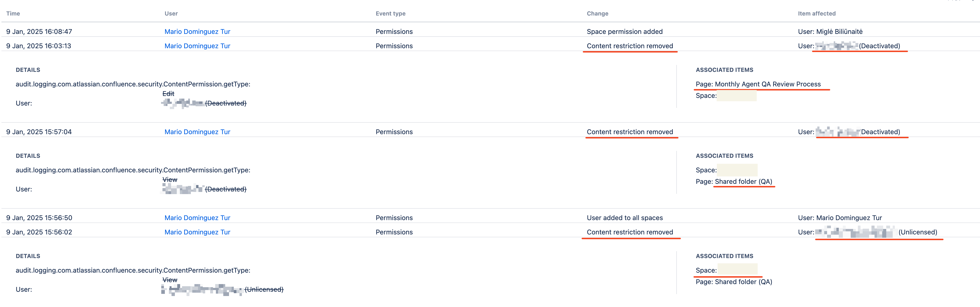Click Shared folder (QA) page under 15:56:02 entry
This screenshot has width=980, height=307.
(743, 282)
